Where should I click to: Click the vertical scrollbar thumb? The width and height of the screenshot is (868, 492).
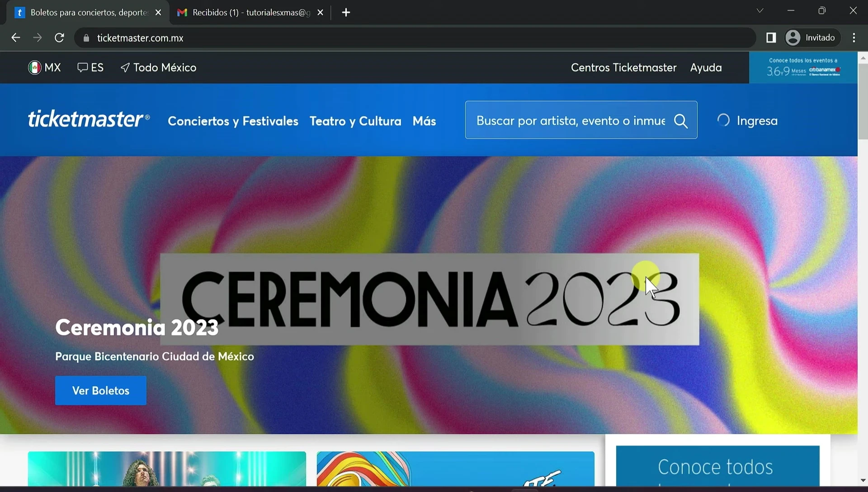click(x=863, y=101)
